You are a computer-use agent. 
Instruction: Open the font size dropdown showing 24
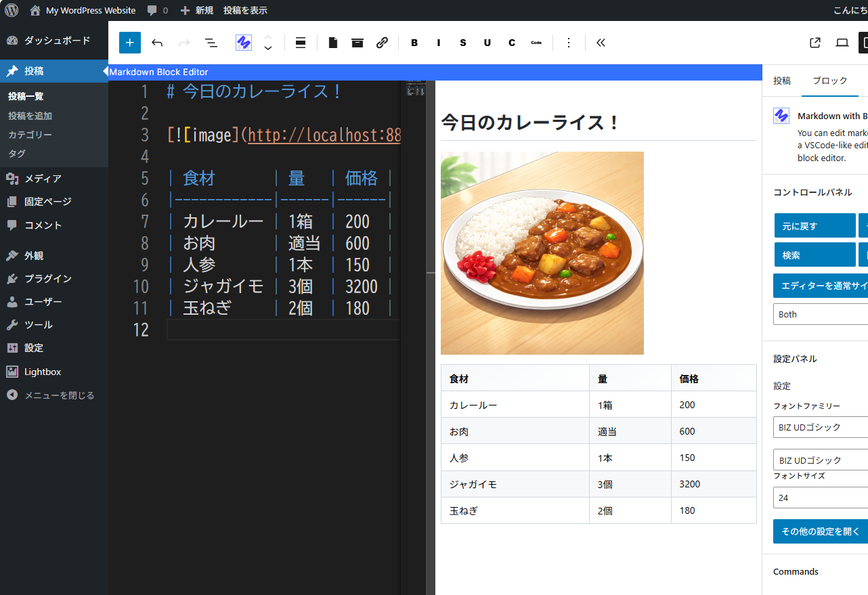821,498
